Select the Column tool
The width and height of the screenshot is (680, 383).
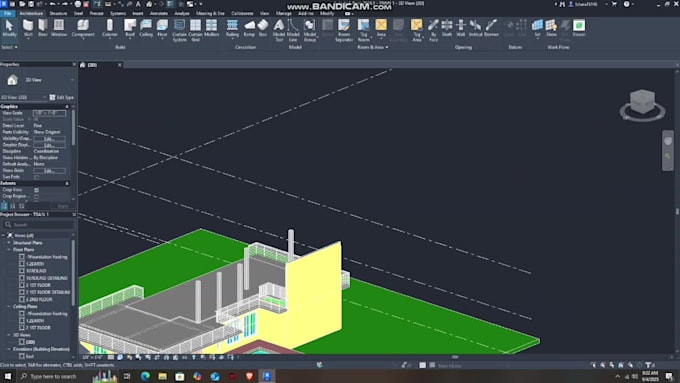[110, 28]
